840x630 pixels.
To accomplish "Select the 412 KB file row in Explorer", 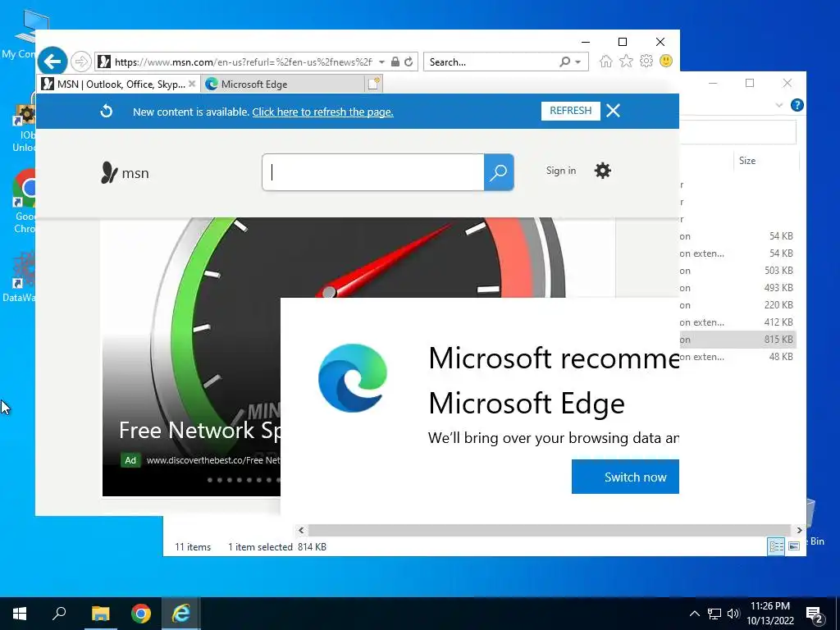I will pos(737,322).
